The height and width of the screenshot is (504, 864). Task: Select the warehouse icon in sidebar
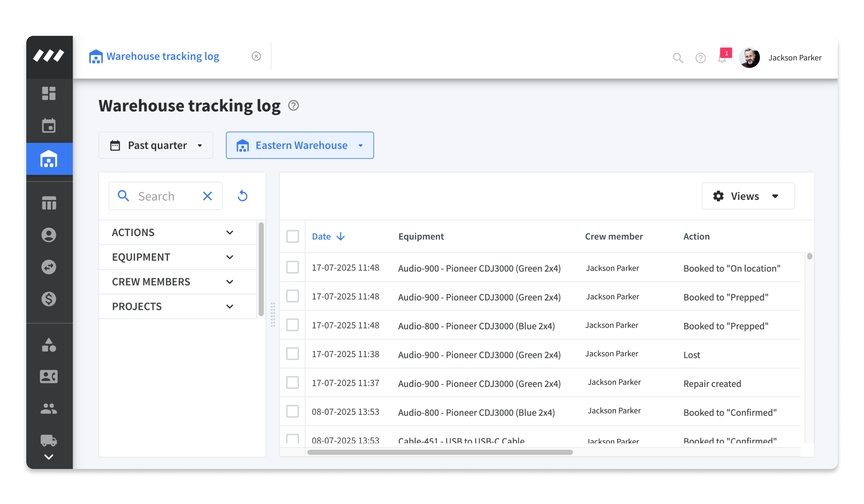tap(49, 159)
